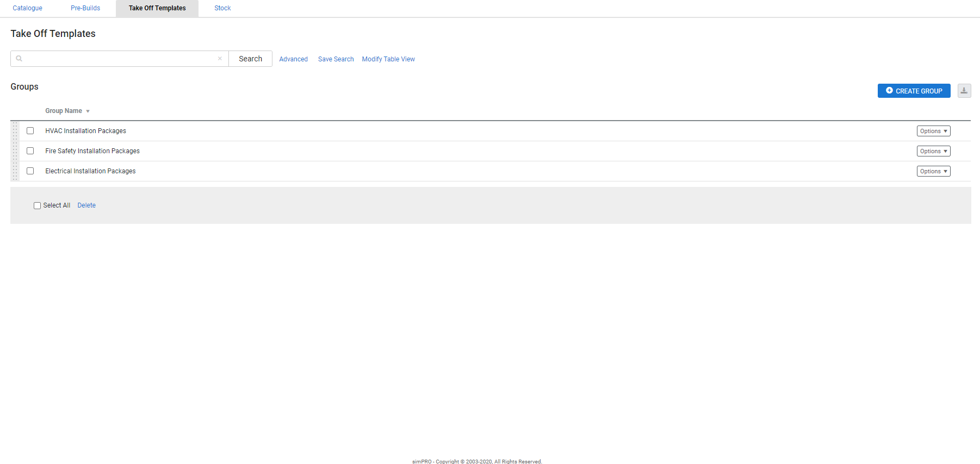
Task: Click drag handle for HVAC Installation Packages
Action: [15, 131]
